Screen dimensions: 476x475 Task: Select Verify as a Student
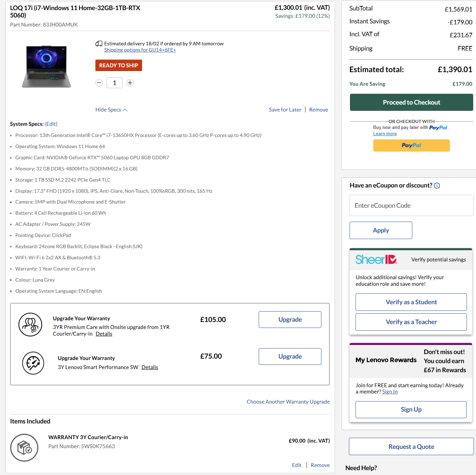pyautogui.click(x=411, y=302)
